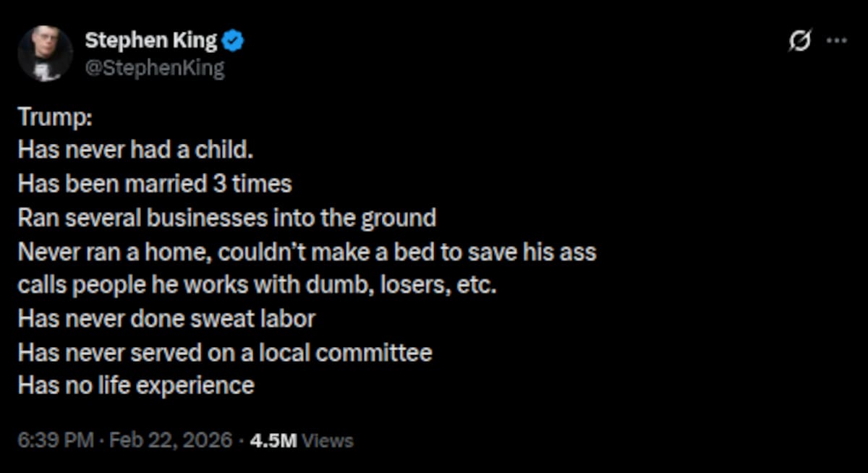Click the blue verified checkmark badge
This screenshot has width=868, height=473.
coord(233,41)
